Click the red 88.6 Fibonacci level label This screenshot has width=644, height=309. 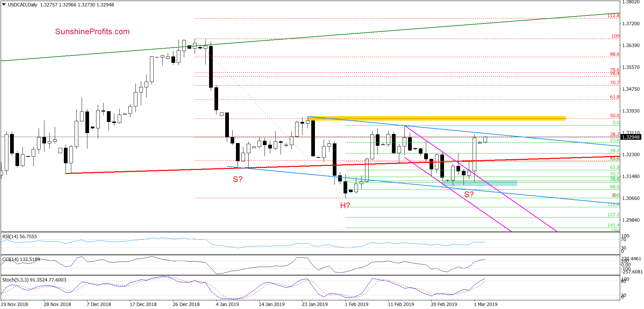coord(614,54)
